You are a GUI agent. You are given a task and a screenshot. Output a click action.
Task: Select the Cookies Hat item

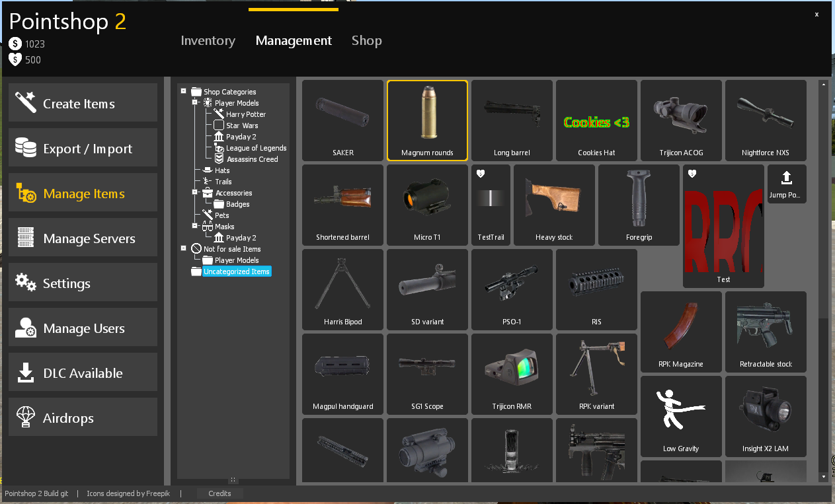click(597, 120)
